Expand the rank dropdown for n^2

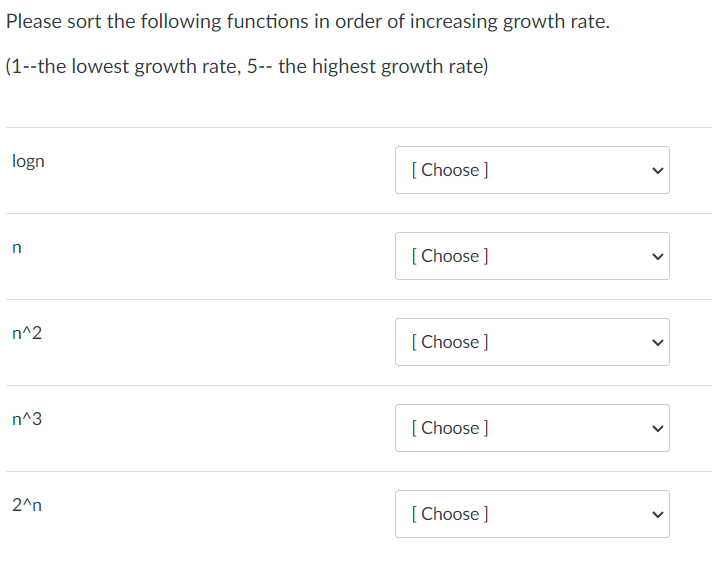coord(532,342)
